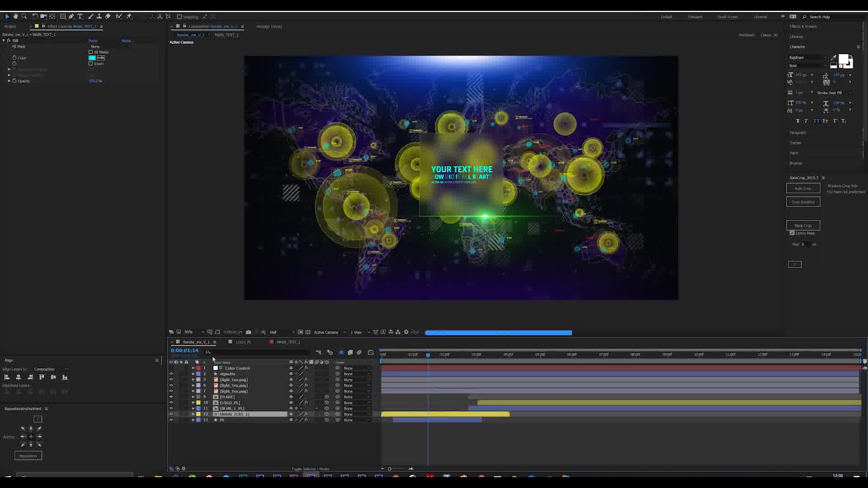Select the Pen tool
This screenshot has width=868, height=488.
[71, 16]
